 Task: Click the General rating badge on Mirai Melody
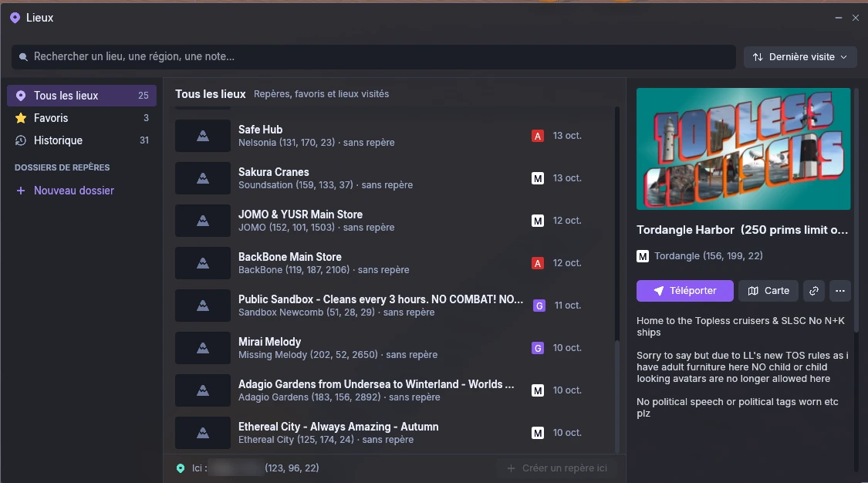(538, 348)
